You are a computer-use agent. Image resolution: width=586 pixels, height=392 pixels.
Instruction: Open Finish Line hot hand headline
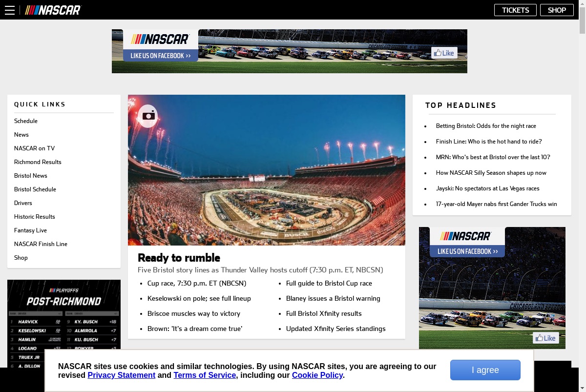[489, 142]
